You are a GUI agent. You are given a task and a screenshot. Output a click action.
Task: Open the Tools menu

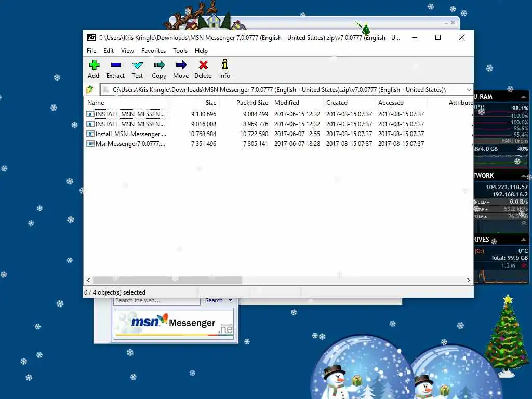click(x=180, y=51)
